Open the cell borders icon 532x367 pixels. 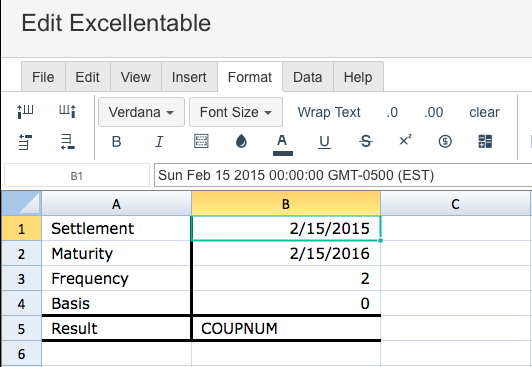[201, 141]
